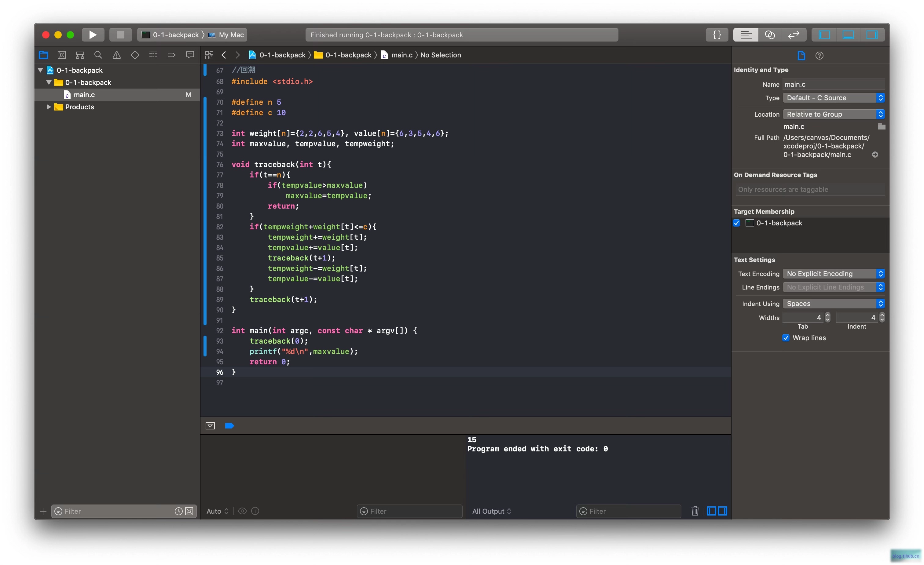The image size is (924, 565).
Task: Show the version editor
Action: pyautogui.click(x=794, y=35)
